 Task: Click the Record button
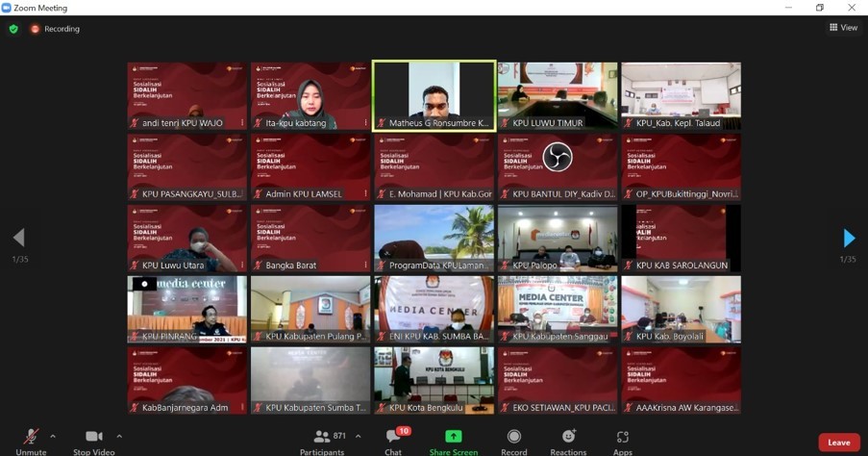click(513, 440)
